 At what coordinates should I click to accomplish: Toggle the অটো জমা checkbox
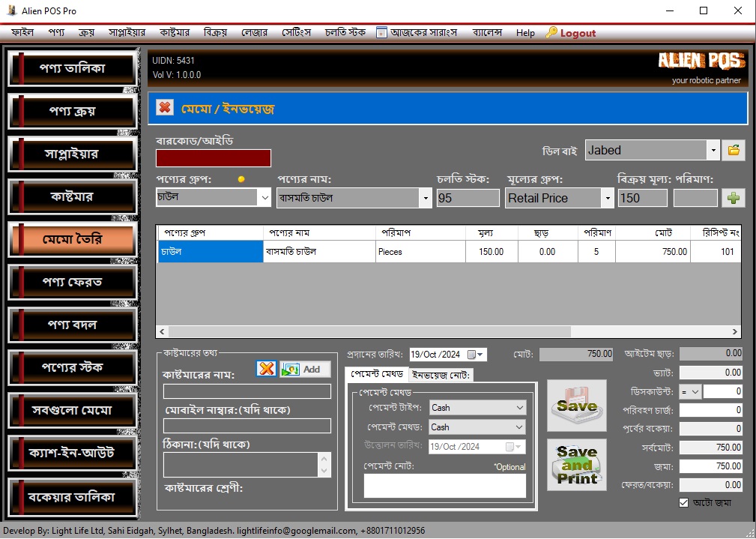pyautogui.click(x=683, y=502)
